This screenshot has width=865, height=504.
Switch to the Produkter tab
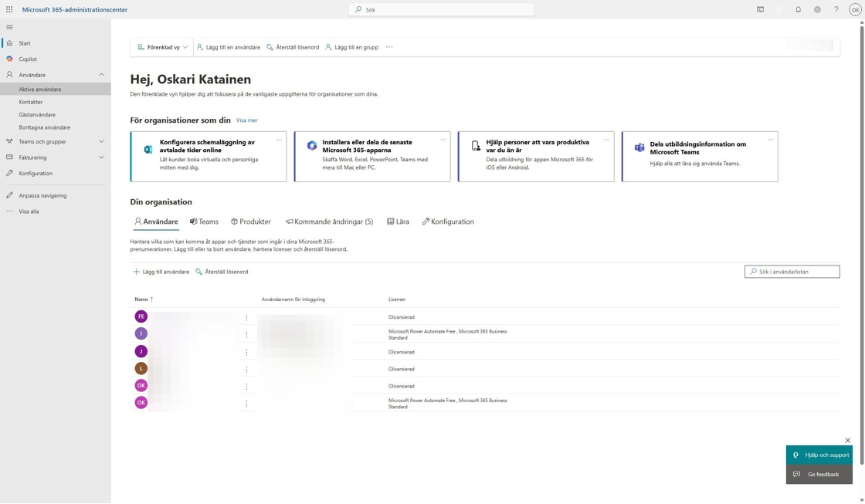pyautogui.click(x=251, y=222)
